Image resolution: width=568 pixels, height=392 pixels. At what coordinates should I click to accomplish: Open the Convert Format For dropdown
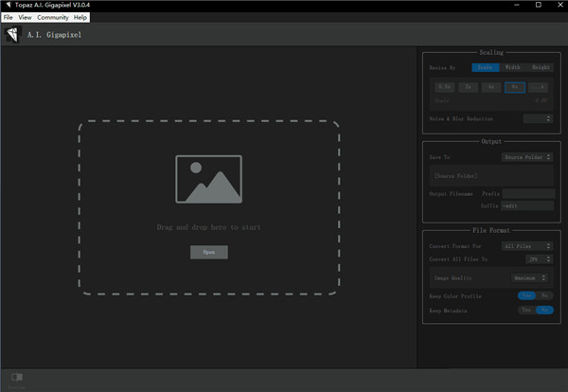(x=527, y=246)
